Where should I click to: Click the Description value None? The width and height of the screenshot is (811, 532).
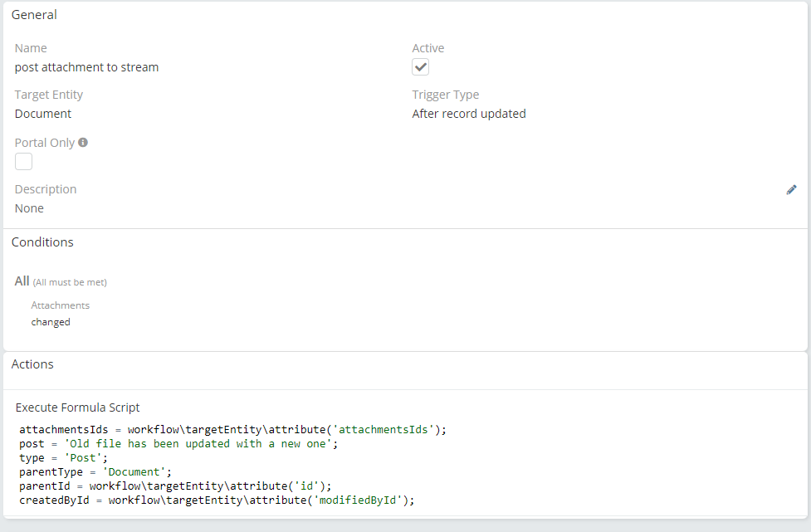click(x=29, y=208)
